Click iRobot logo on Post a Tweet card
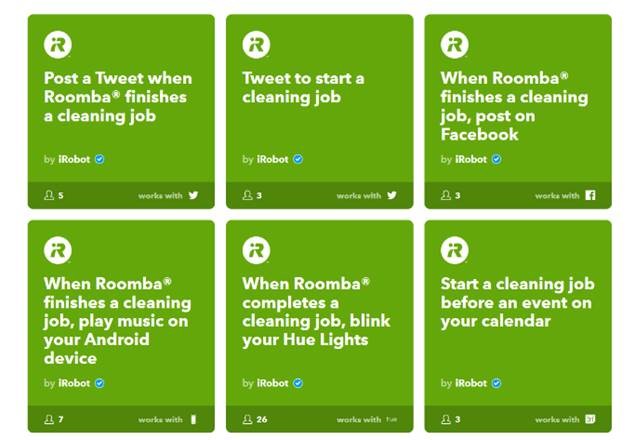Viewport: 635px width, 440px height. (x=58, y=45)
